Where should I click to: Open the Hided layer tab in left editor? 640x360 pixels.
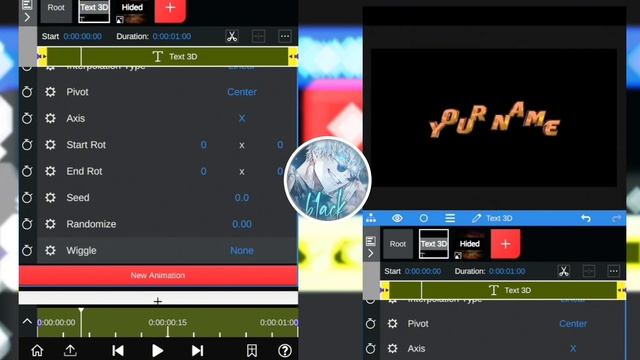[x=132, y=11]
